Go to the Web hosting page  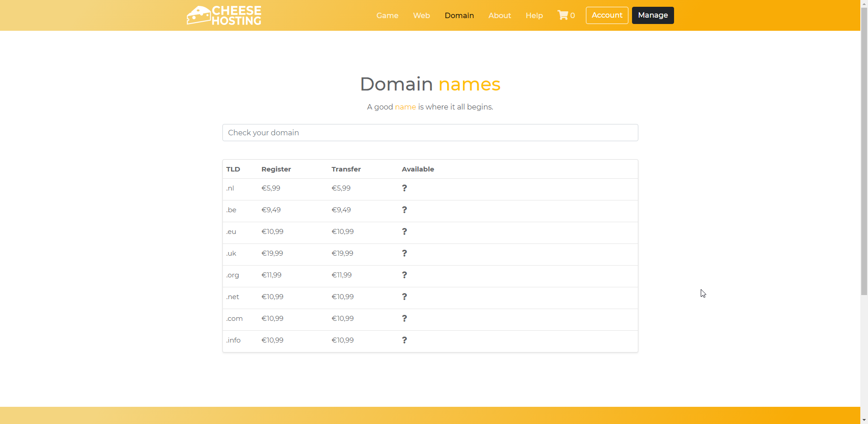click(421, 15)
